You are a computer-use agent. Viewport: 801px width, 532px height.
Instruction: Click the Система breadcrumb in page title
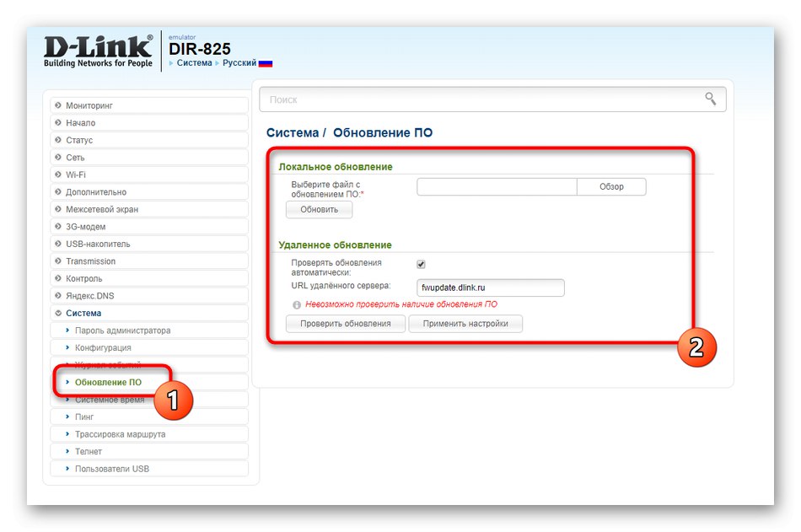point(293,133)
